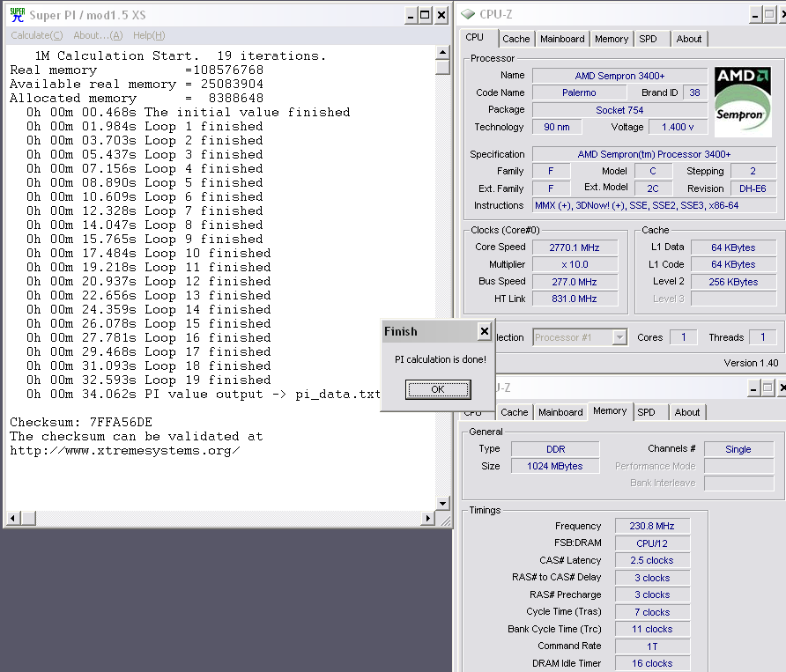Click the Loop 19 finished line

pos(148,380)
